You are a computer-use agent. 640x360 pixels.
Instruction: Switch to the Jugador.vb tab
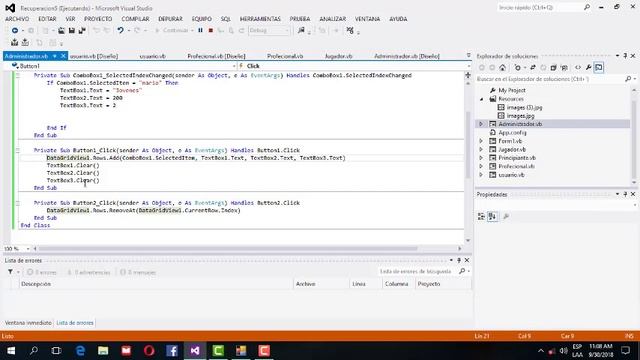[x=338, y=56]
